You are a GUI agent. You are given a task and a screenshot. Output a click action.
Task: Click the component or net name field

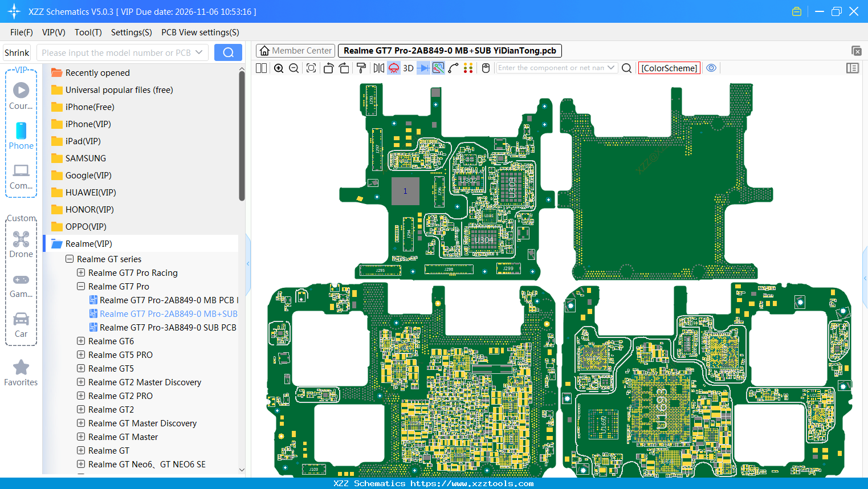[x=551, y=68]
